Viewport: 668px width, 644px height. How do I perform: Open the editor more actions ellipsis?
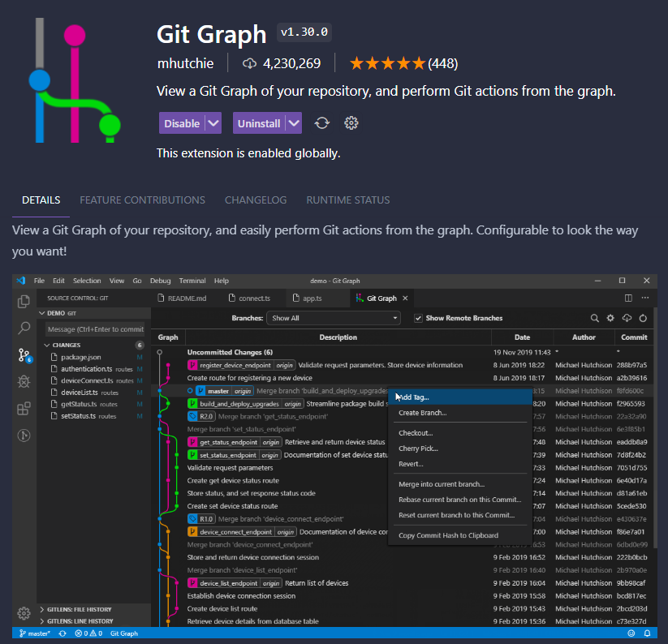[645, 298]
